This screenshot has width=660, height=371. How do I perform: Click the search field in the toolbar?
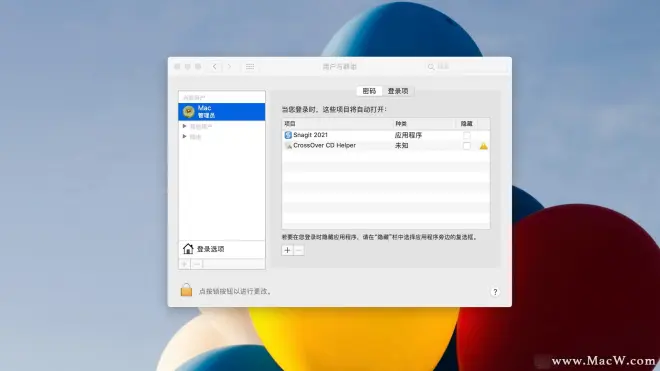coord(466,67)
